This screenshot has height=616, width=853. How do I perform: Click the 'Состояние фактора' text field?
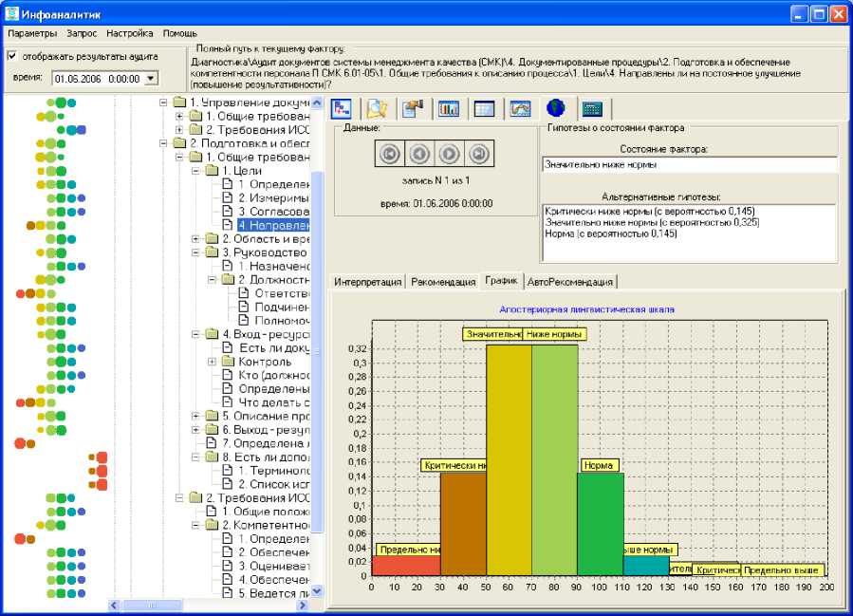(x=690, y=164)
